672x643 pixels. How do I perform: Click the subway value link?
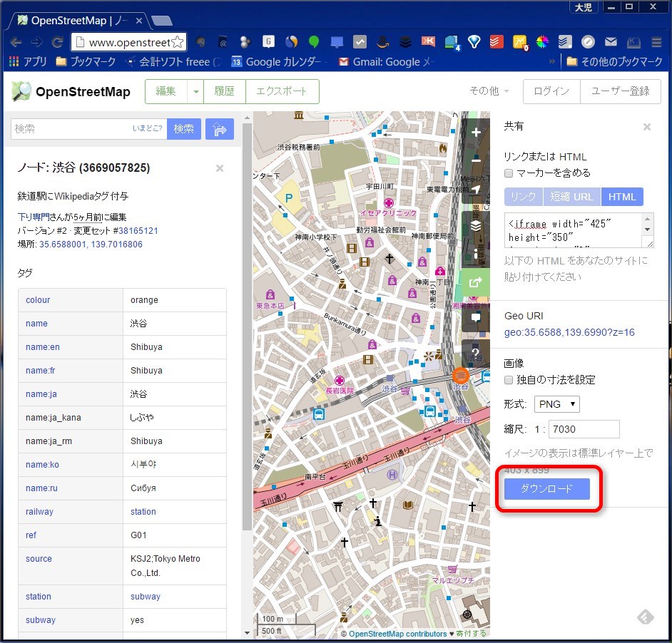[x=146, y=596]
